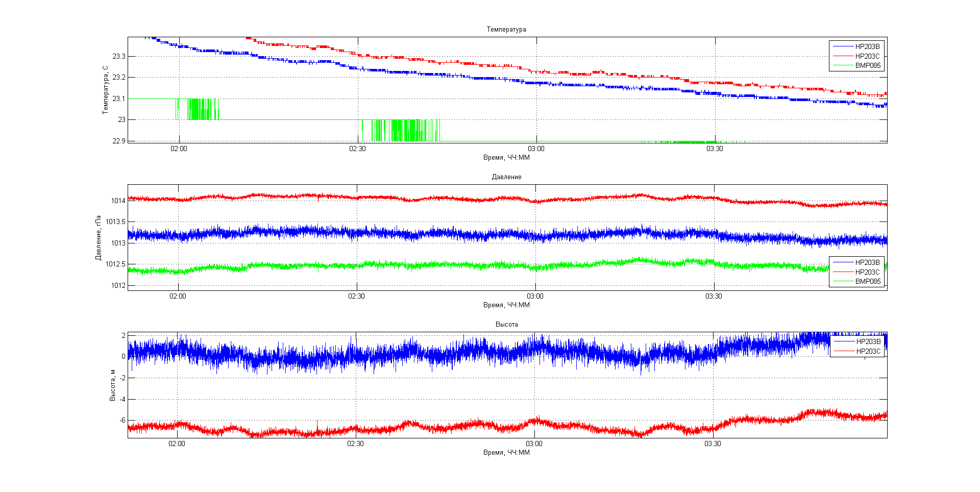Click "Время, ЧЧ:ММ" label under Давление plot
980x492 pixels.
pyautogui.click(x=506, y=305)
